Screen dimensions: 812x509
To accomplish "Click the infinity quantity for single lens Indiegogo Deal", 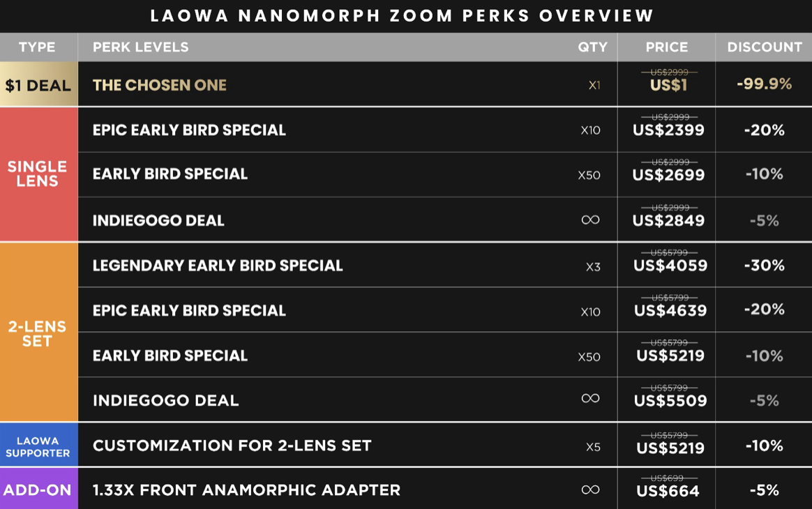I will (x=590, y=220).
